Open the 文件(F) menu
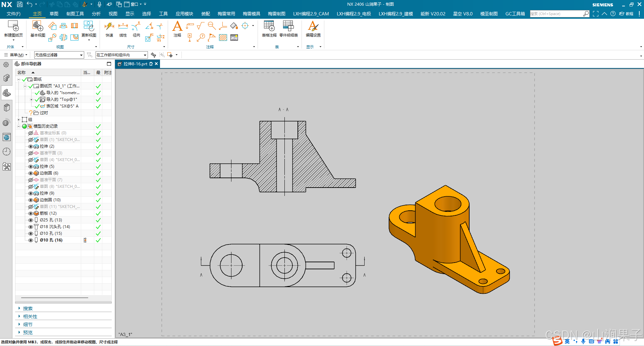 click(13, 14)
